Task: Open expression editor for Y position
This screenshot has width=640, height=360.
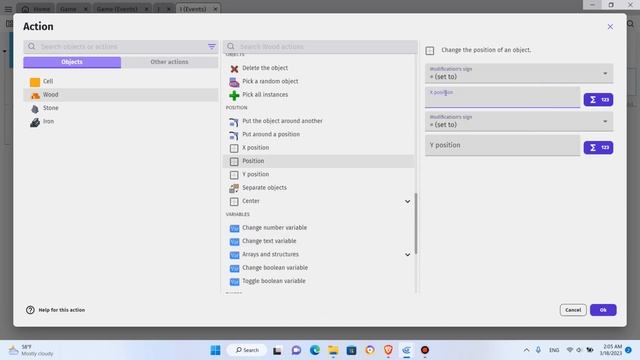Action: pos(598,147)
